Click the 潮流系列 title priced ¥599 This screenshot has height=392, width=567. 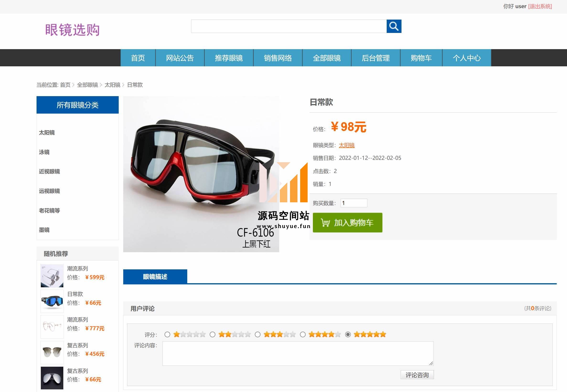tap(77, 268)
